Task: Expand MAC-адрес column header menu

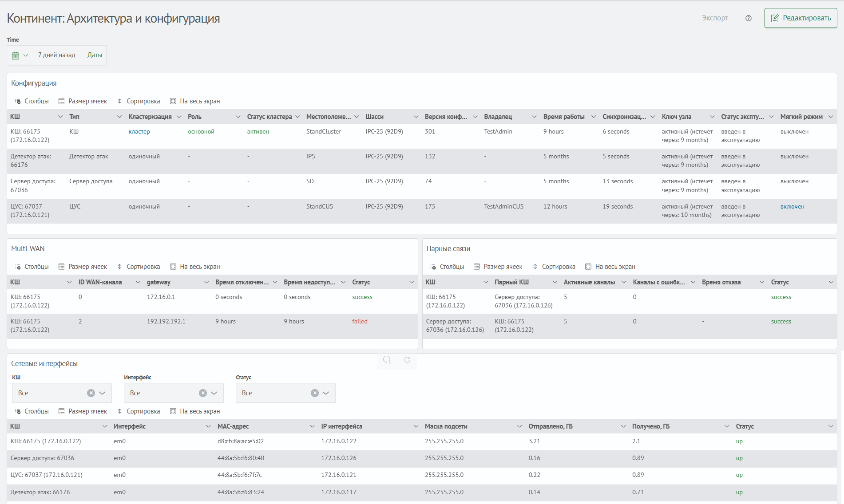Action: click(x=312, y=426)
